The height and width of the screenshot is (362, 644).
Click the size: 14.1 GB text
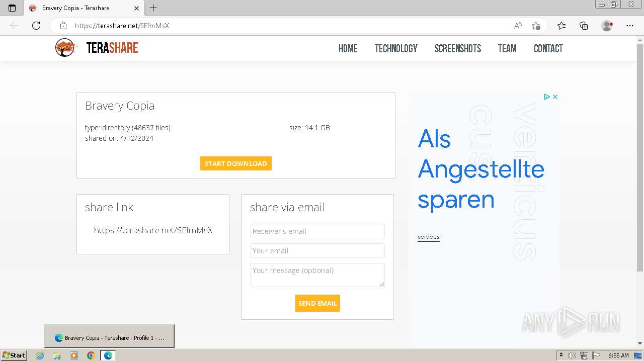[x=309, y=128]
